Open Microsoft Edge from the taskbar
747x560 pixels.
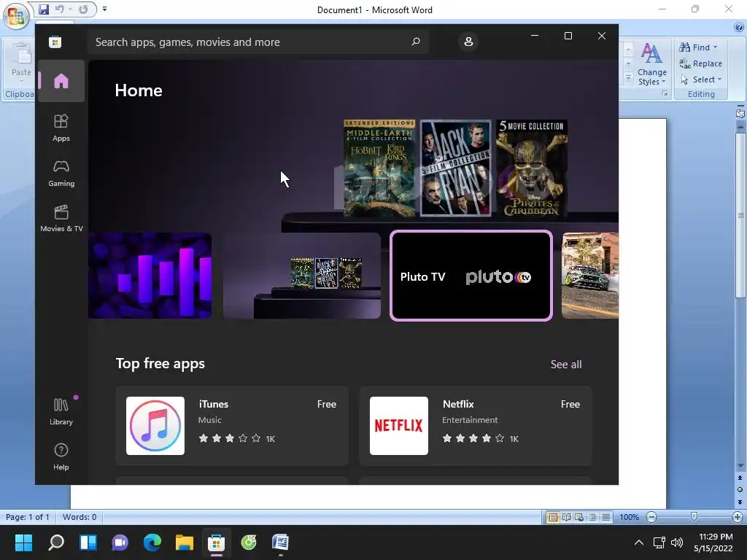pos(152,542)
